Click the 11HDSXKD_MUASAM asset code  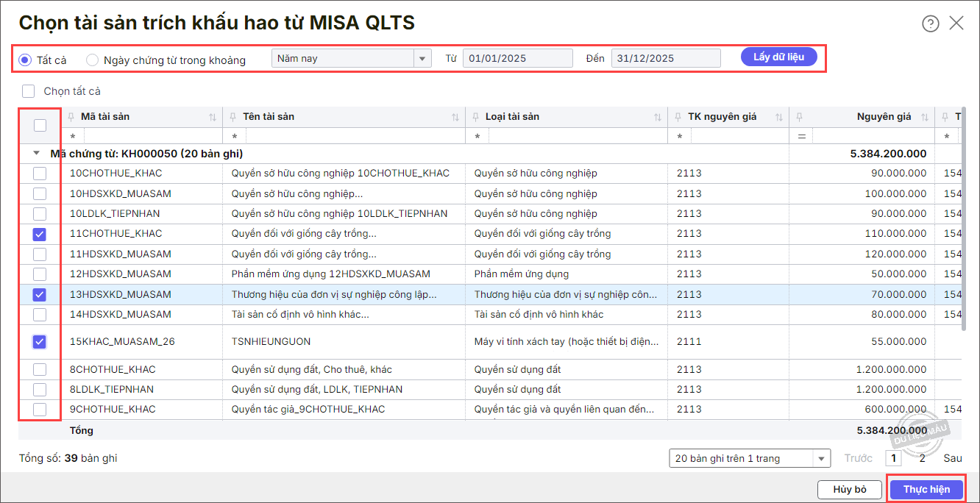click(x=121, y=254)
